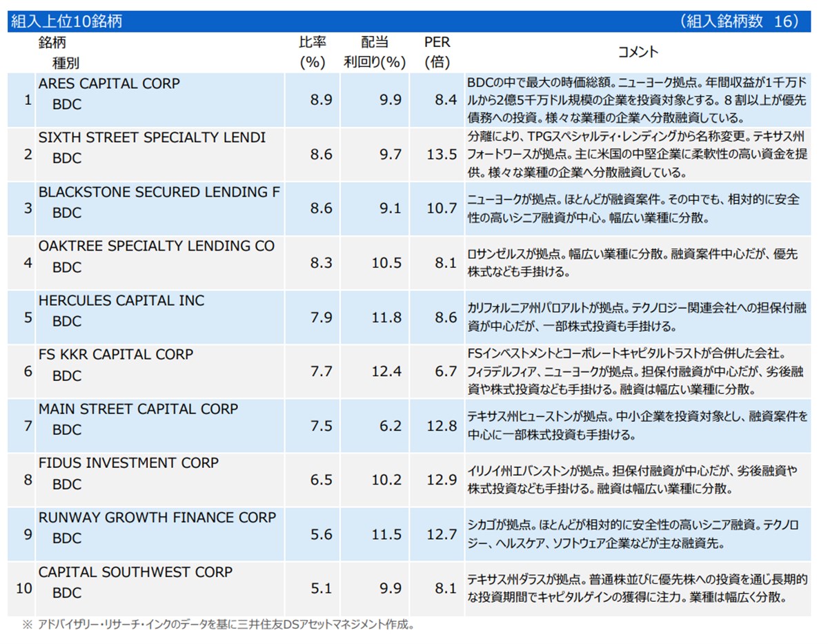828x644 pixels.
Task: Click the Hercules comment about カリフォルニア州パロアルト
Action: coord(637,318)
